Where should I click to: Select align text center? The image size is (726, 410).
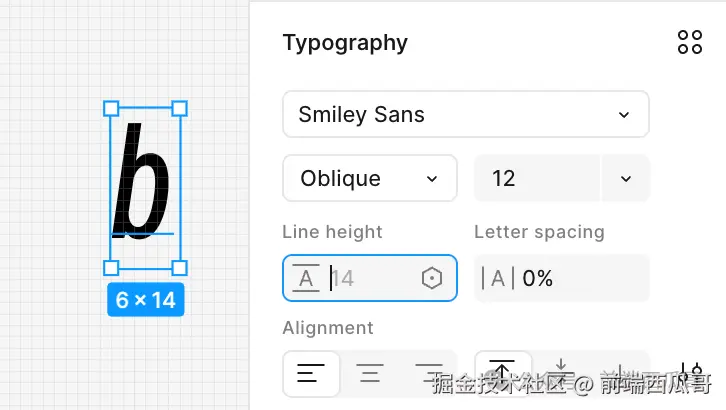370,375
